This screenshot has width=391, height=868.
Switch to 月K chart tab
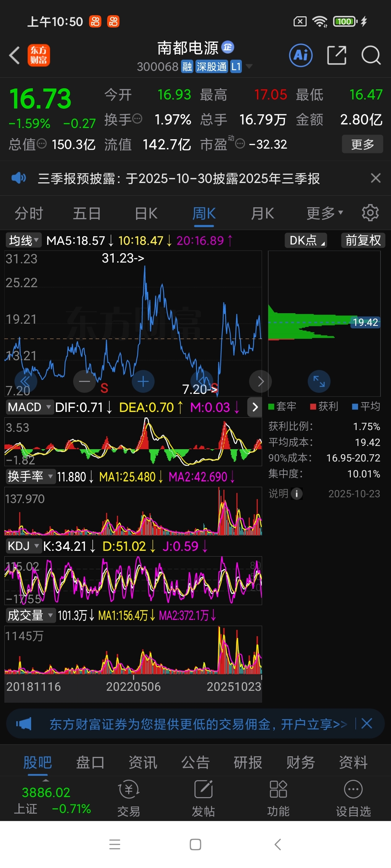(x=262, y=213)
